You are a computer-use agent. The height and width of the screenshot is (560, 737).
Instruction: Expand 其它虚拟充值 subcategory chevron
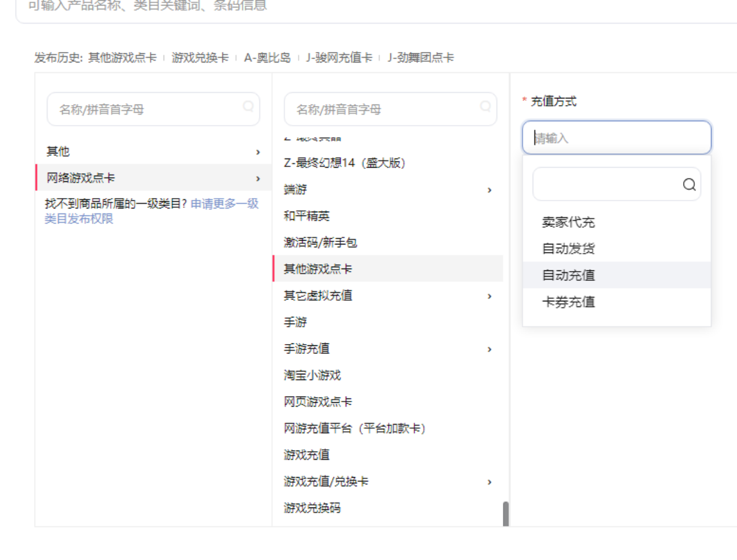click(489, 296)
